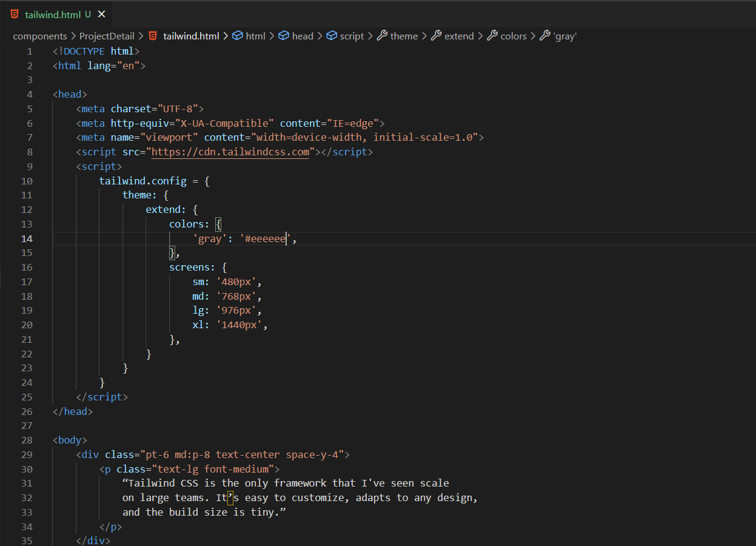The height and width of the screenshot is (546, 756).
Task: Click the cube icon before head breadcrumb
Action: tap(284, 36)
